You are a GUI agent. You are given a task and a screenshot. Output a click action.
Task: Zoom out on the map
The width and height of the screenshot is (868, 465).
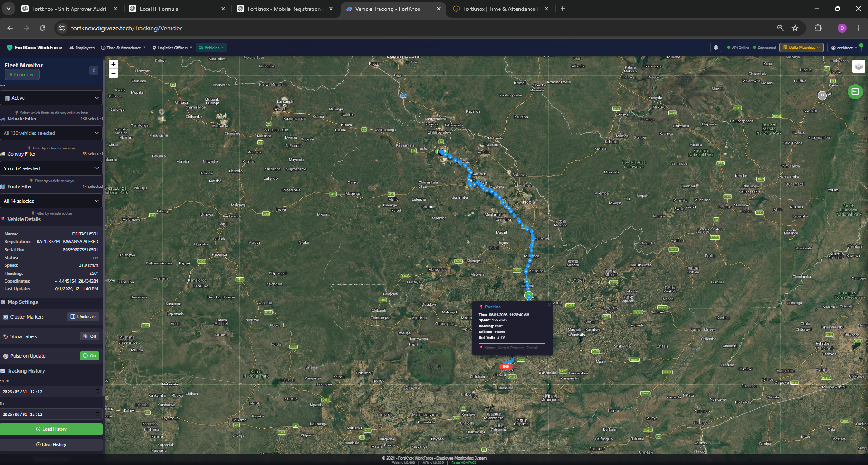coord(114,73)
